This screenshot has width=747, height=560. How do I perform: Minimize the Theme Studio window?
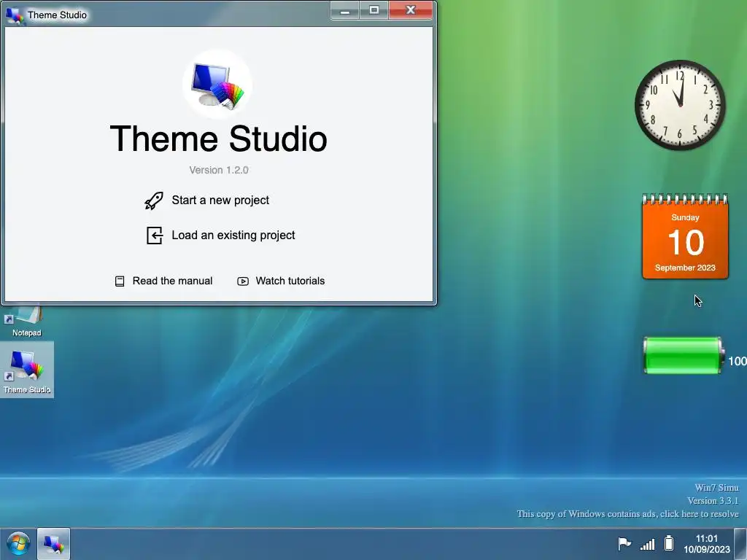click(345, 10)
